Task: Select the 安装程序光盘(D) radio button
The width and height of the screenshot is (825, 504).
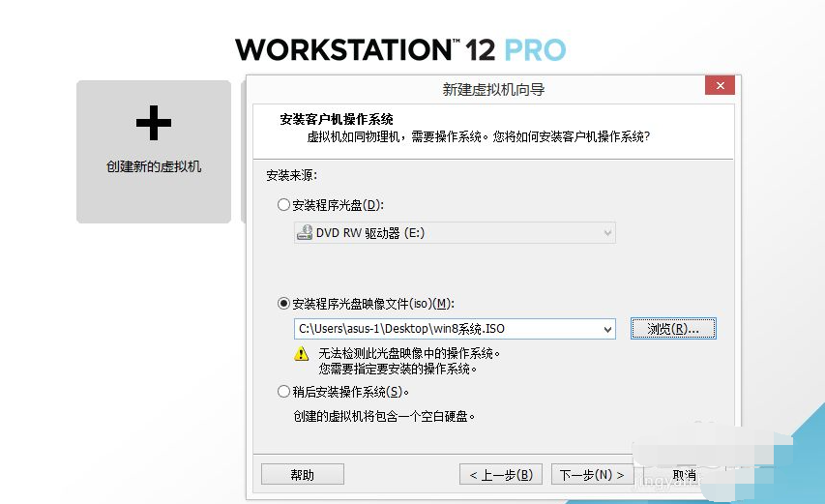Action: click(x=283, y=205)
